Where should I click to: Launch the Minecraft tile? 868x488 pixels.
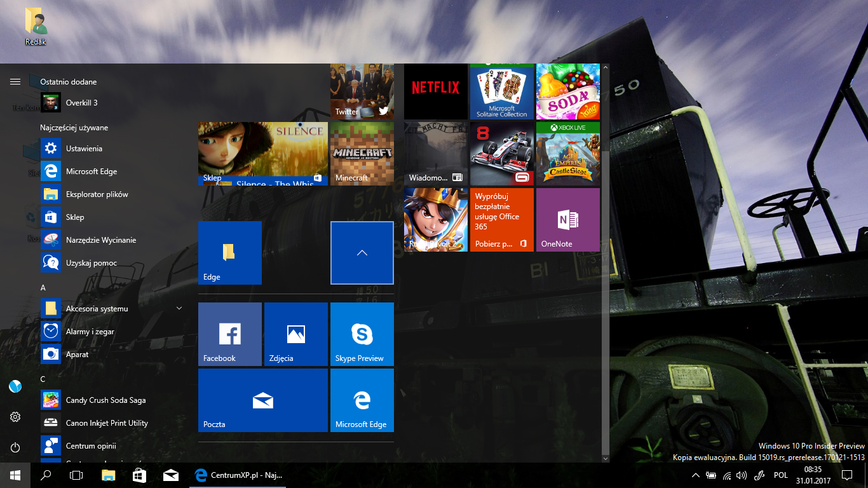click(x=362, y=154)
